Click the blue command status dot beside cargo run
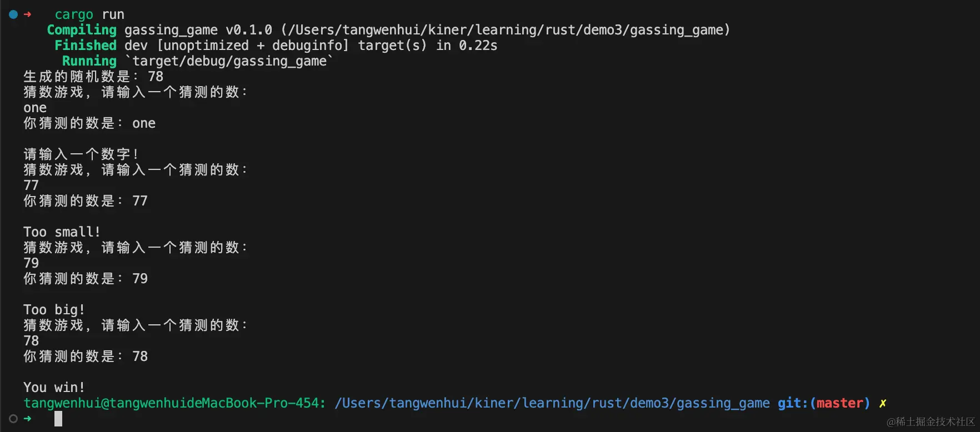980x432 pixels. tap(13, 14)
